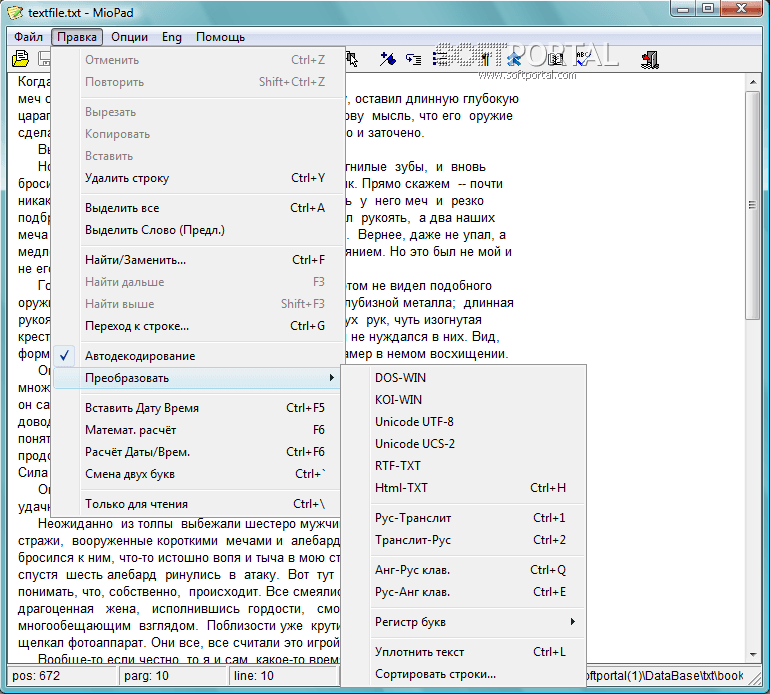Click the add bookmark flag icon
770x694 pixels.
pos(387,59)
